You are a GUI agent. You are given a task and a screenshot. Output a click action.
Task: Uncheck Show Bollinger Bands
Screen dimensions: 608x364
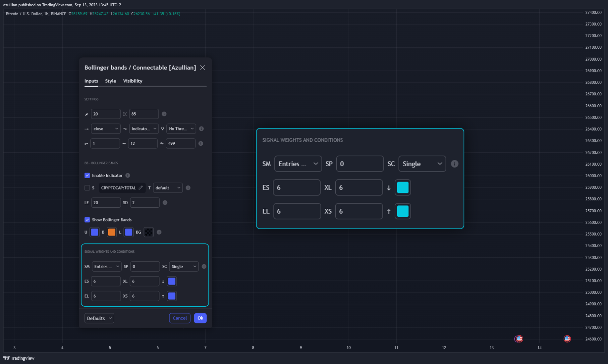point(87,220)
